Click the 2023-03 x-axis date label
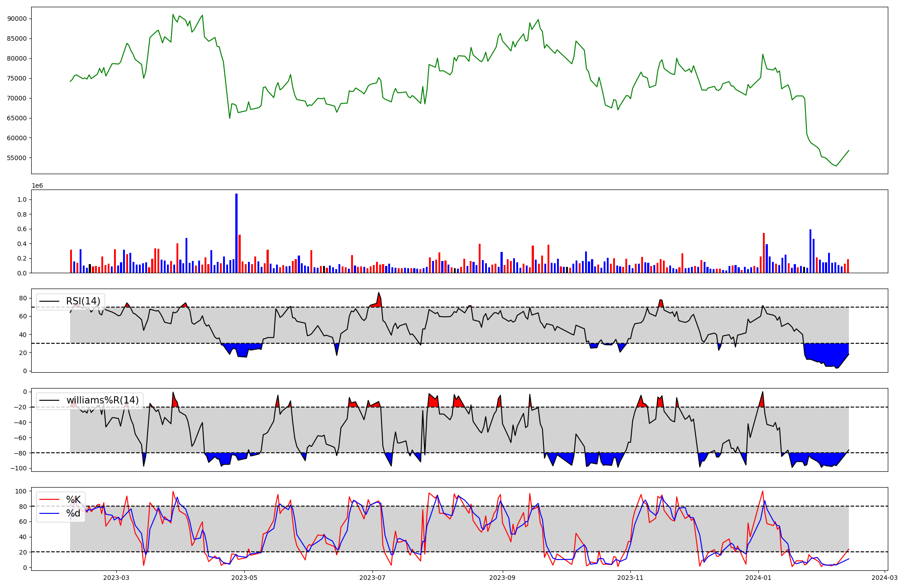Image resolution: width=905 pixels, height=588 pixels. (x=116, y=578)
